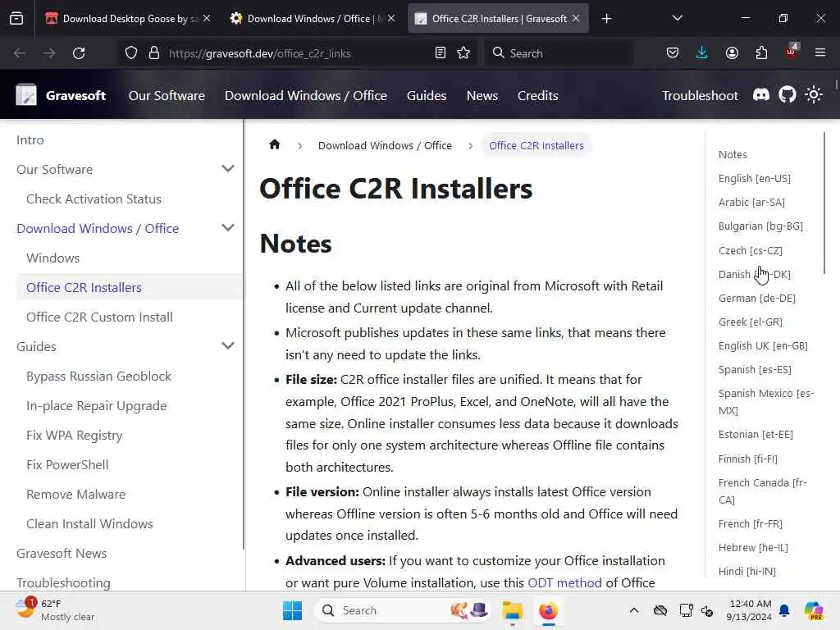Collapse the Guides sidebar section chevron
The height and width of the screenshot is (630, 840).
point(228,346)
